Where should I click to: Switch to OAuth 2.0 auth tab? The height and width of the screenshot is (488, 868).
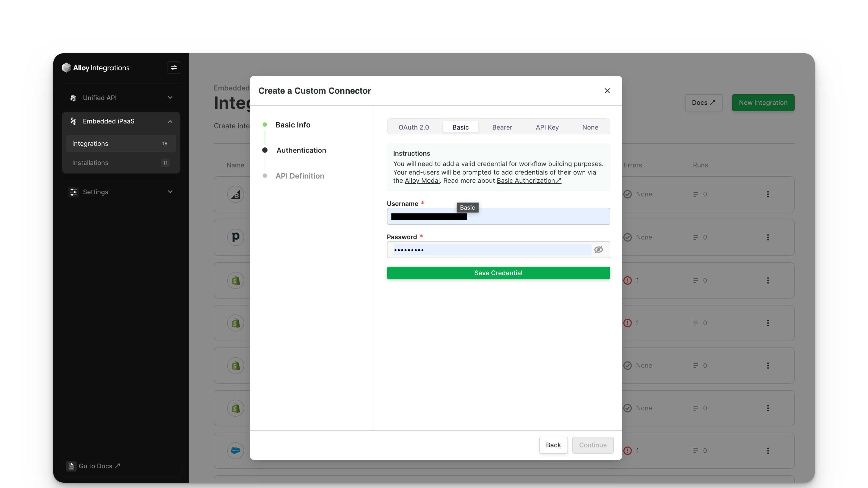414,127
